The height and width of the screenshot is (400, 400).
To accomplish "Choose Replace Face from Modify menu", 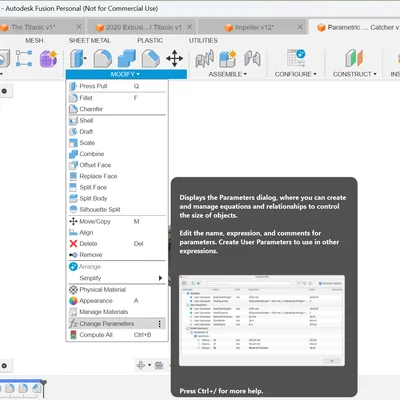I will pyautogui.click(x=117, y=176).
